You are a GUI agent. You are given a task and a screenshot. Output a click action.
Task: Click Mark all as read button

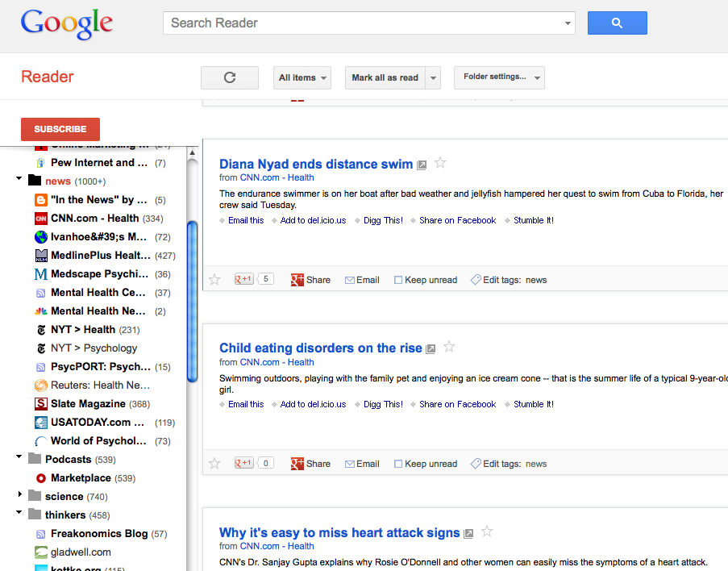(x=385, y=77)
